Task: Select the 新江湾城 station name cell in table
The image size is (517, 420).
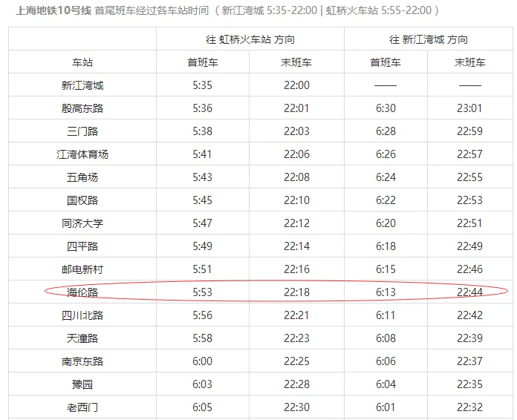Action: click(82, 85)
